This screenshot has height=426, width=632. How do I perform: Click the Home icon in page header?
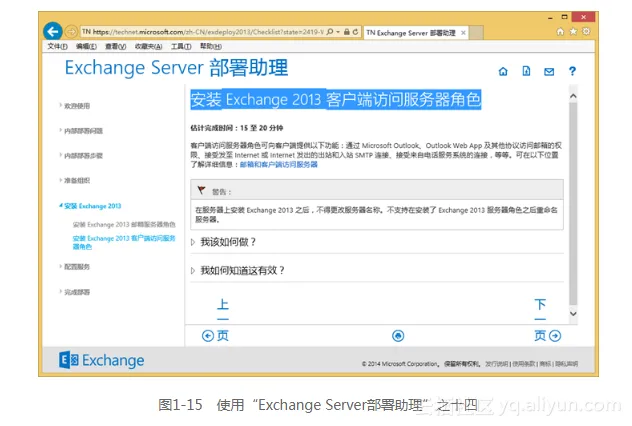click(x=503, y=72)
